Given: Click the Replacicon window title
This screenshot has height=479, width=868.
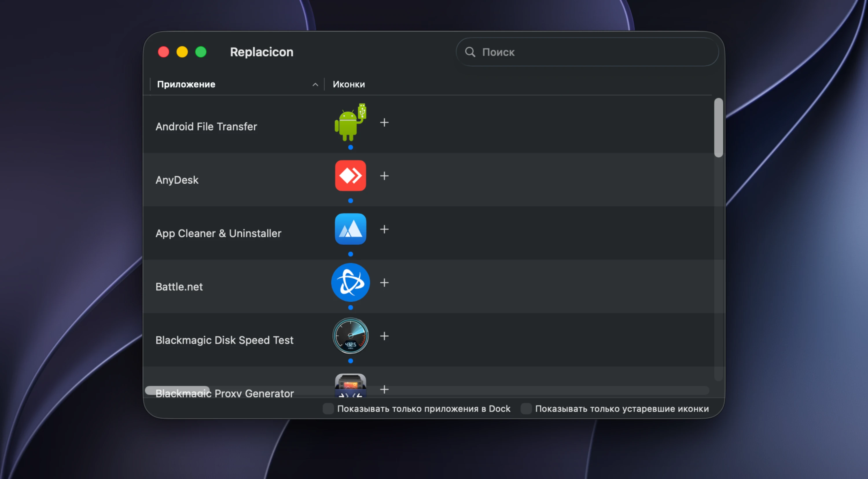Looking at the screenshot, I should coord(262,52).
